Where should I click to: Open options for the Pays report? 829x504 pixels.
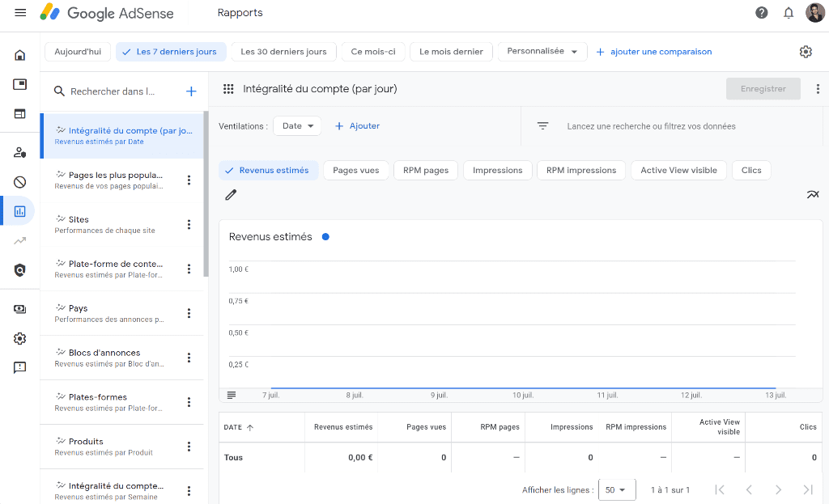point(189,313)
